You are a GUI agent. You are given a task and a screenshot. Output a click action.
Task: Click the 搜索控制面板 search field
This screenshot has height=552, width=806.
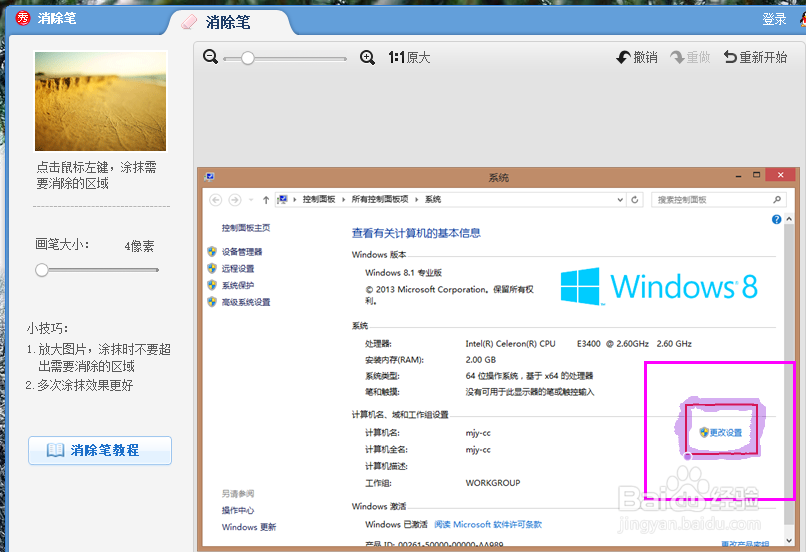point(719,199)
